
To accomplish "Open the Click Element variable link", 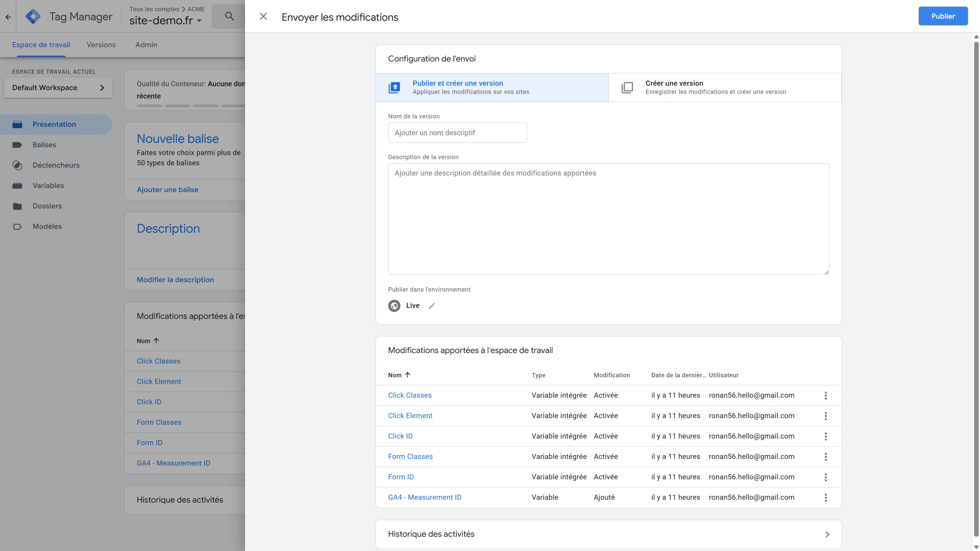I will pos(410,416).
